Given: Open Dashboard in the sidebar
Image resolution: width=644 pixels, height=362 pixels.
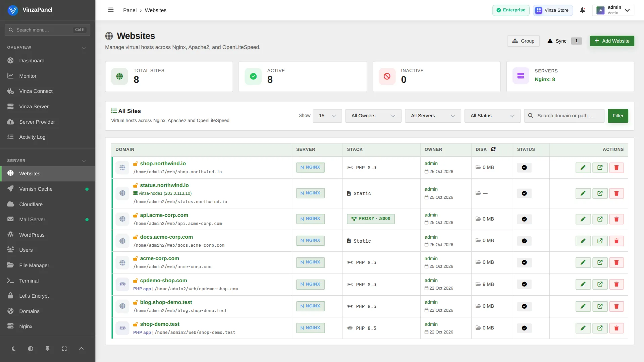Looking at the screenshot, I should point(47,61).
